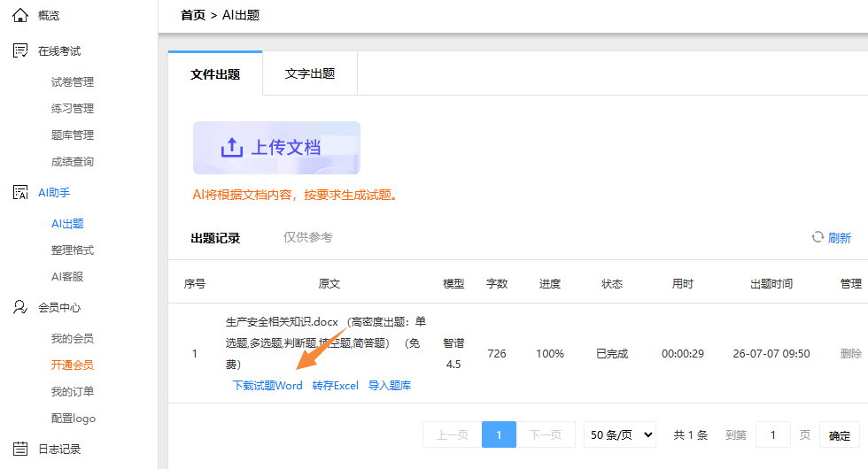Go to 我的会员
The image size is (868, 469).
(73, 338)
